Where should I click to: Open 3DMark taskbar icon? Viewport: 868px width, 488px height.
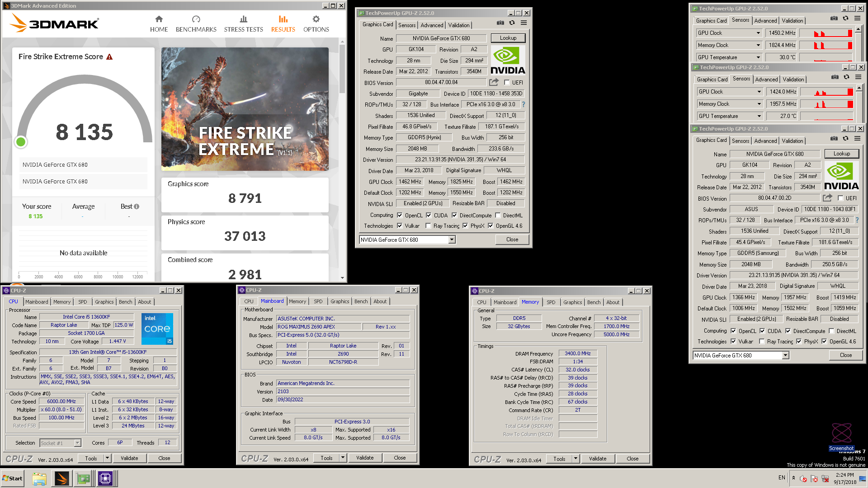click(x=61, y=479)
